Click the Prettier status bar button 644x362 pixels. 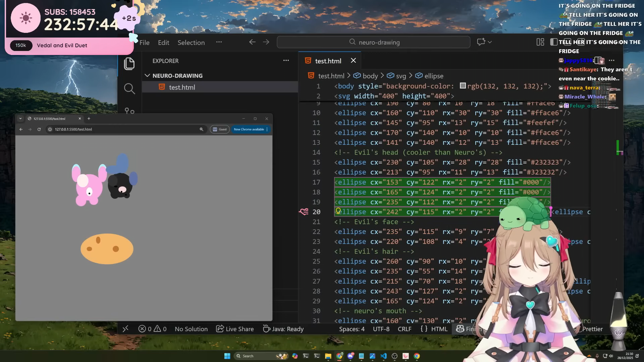pos(592,329)
